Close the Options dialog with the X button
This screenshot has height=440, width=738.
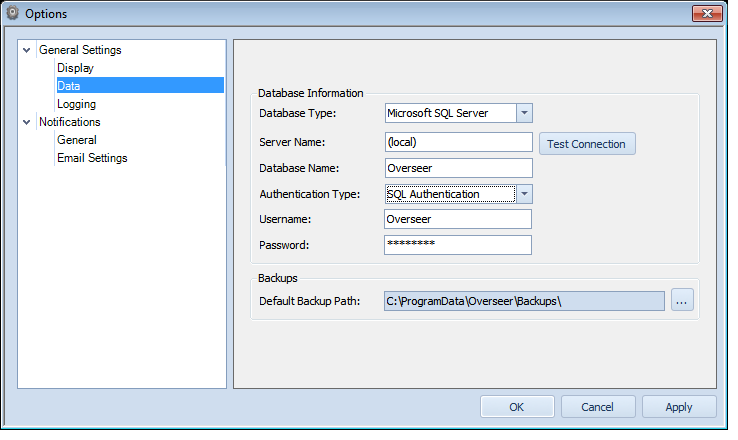click(707, 14)
